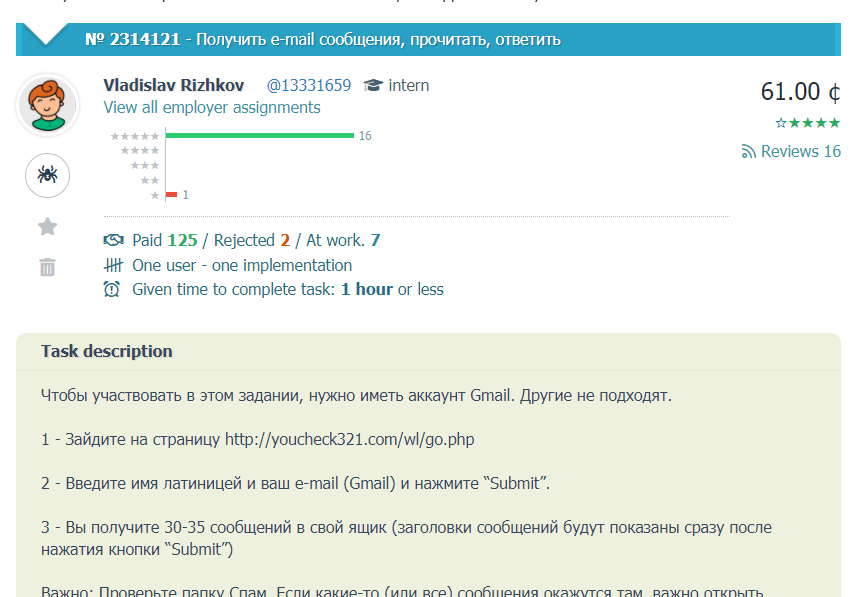Viewport: 867px width, 597px height.
Task: Click the alarm clock icon
Action: [113, 290]
